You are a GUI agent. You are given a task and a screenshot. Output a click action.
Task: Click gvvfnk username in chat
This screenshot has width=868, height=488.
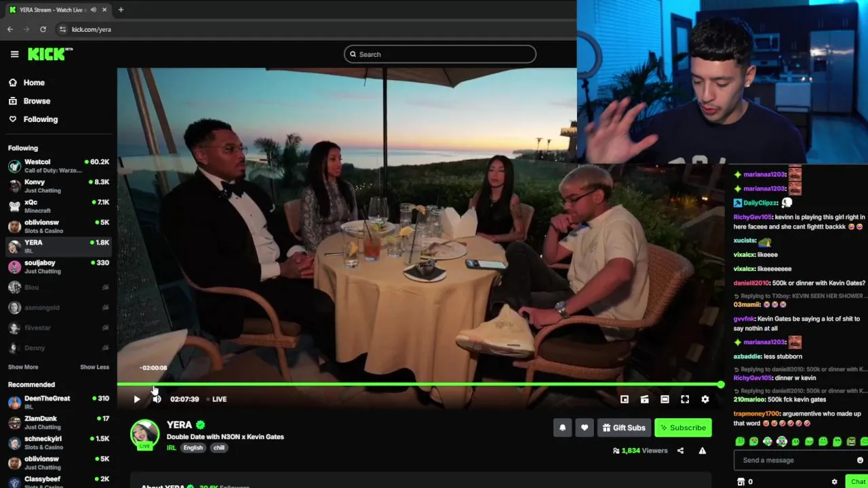[x=744, y=319]
